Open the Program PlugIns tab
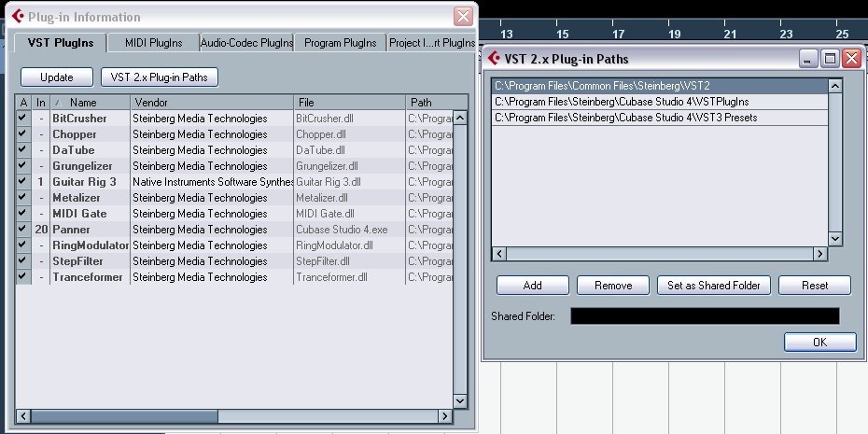This screenshot has height=434, width=868. pos(340,43)
